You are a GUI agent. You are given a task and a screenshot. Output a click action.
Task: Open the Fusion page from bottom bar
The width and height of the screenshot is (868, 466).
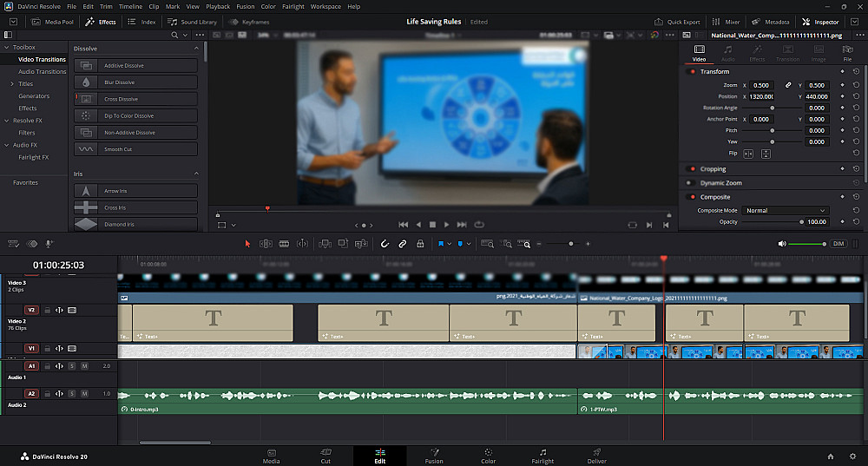434,456
